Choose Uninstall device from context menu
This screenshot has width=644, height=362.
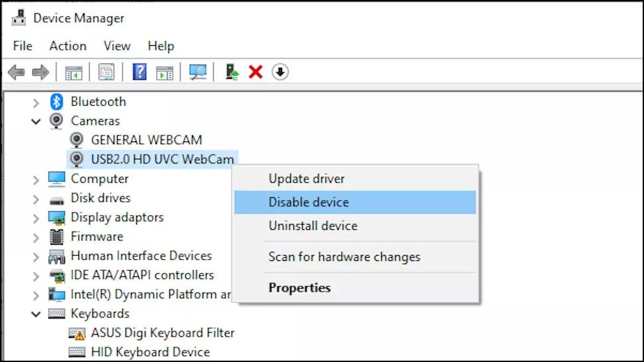point(355,226)
